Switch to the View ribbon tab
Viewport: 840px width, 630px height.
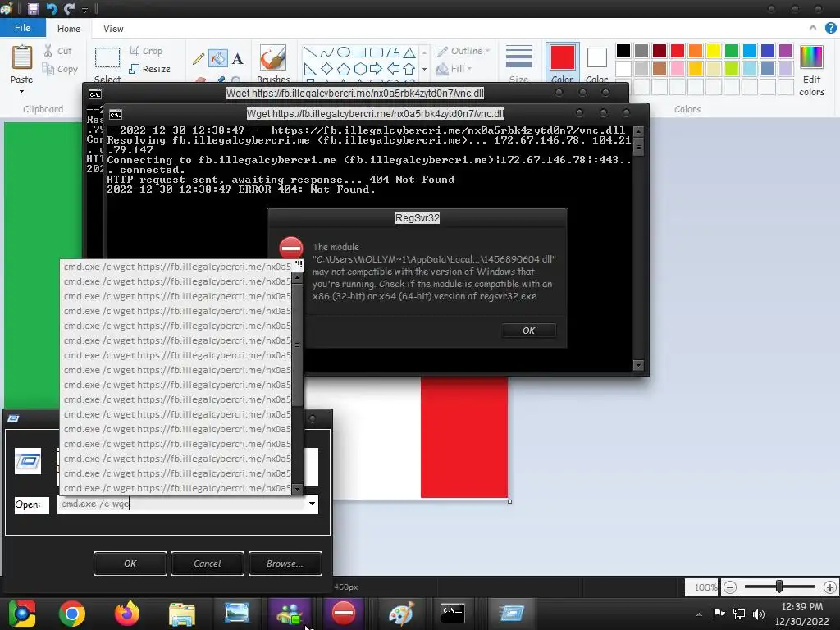(x=113, y=29)
